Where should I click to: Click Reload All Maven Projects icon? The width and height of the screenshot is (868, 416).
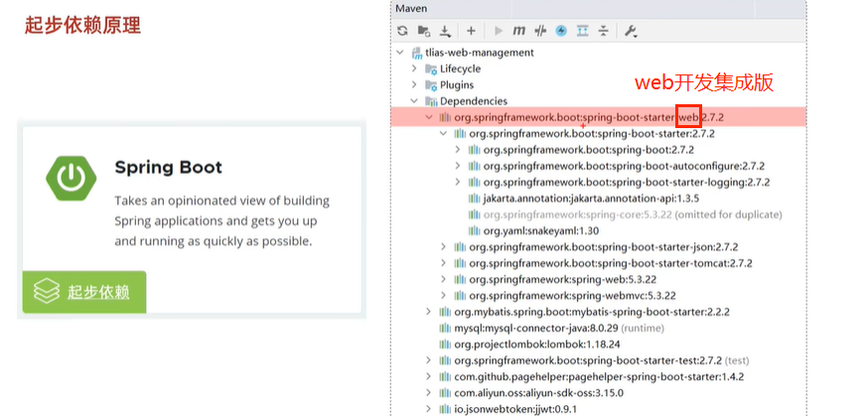402,31
